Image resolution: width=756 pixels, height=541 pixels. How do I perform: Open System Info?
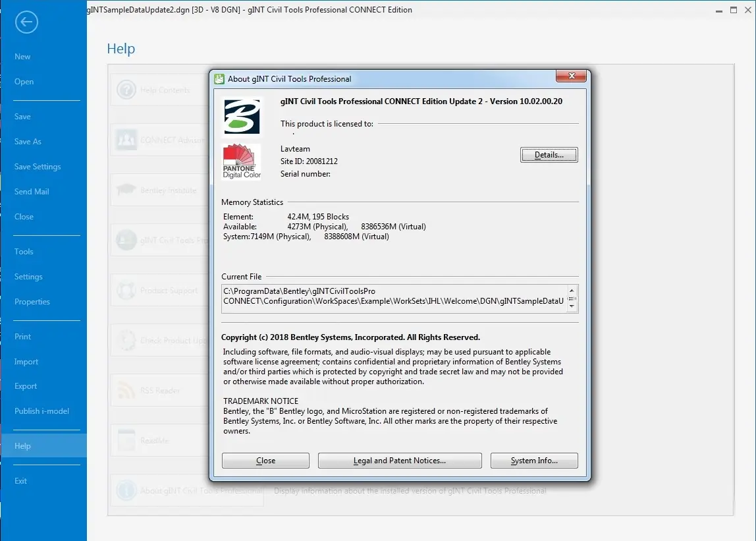534,461
